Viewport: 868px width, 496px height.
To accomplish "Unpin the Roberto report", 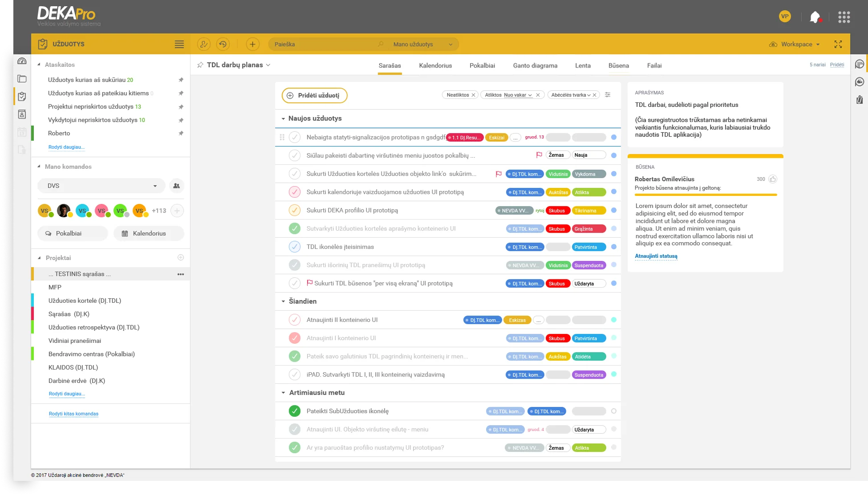I will pyautogui.click(x=181, y=133).
